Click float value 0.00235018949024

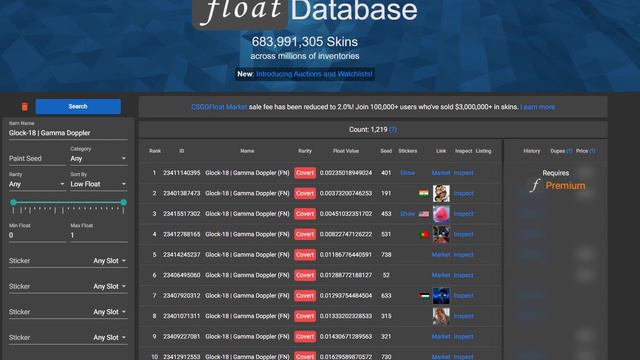[346, 173]
